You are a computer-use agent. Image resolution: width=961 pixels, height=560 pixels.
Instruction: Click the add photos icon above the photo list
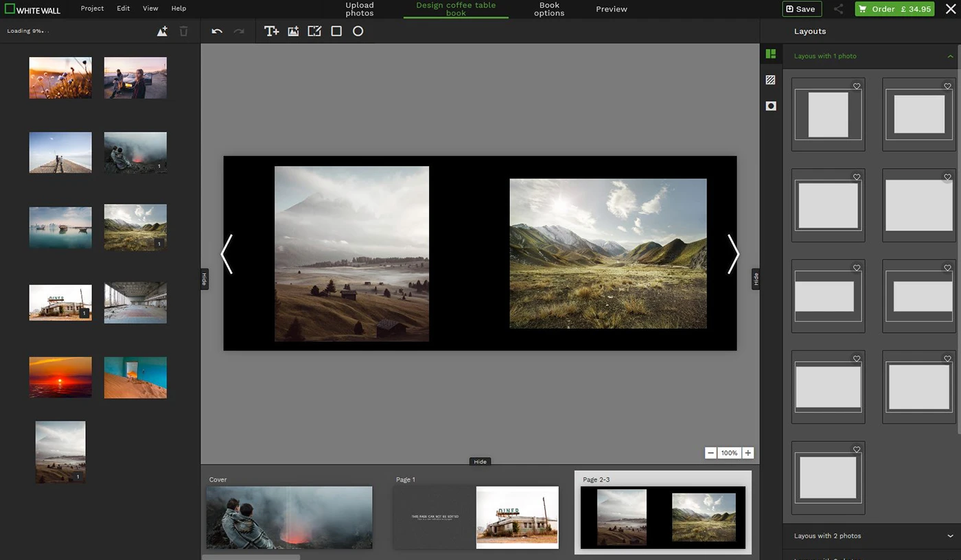point(162,31)
